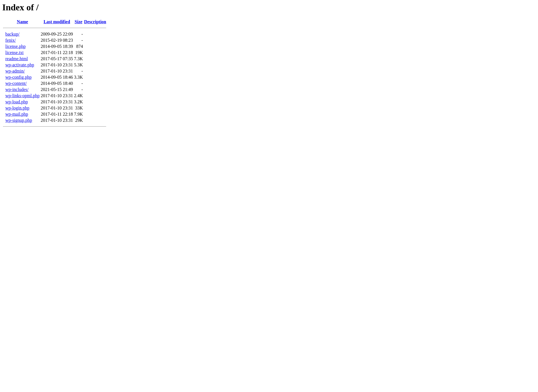Click the 'Size' column header to sort
Screen dimensions: 538x392
(78, 22)
